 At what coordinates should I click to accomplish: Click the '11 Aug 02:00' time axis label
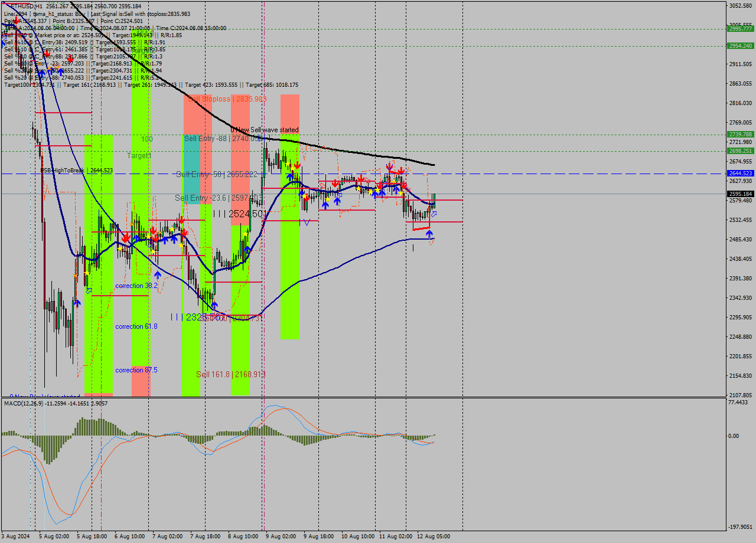(396, 537)
